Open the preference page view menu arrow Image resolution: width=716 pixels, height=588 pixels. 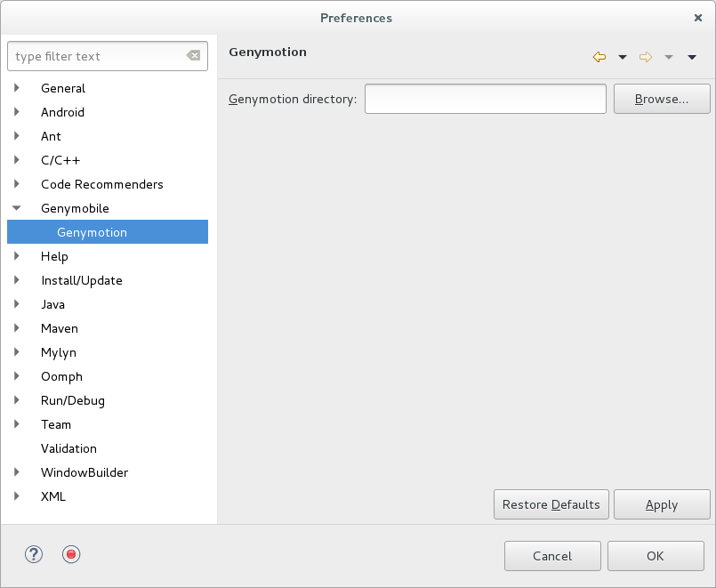point(692,57)
